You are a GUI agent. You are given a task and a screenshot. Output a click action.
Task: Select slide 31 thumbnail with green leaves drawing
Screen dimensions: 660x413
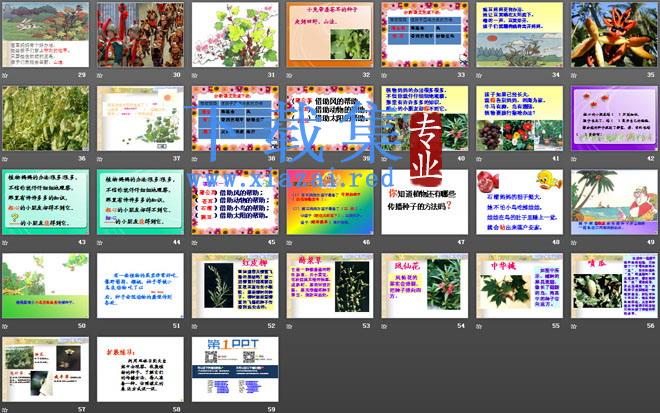coord(235,35)
